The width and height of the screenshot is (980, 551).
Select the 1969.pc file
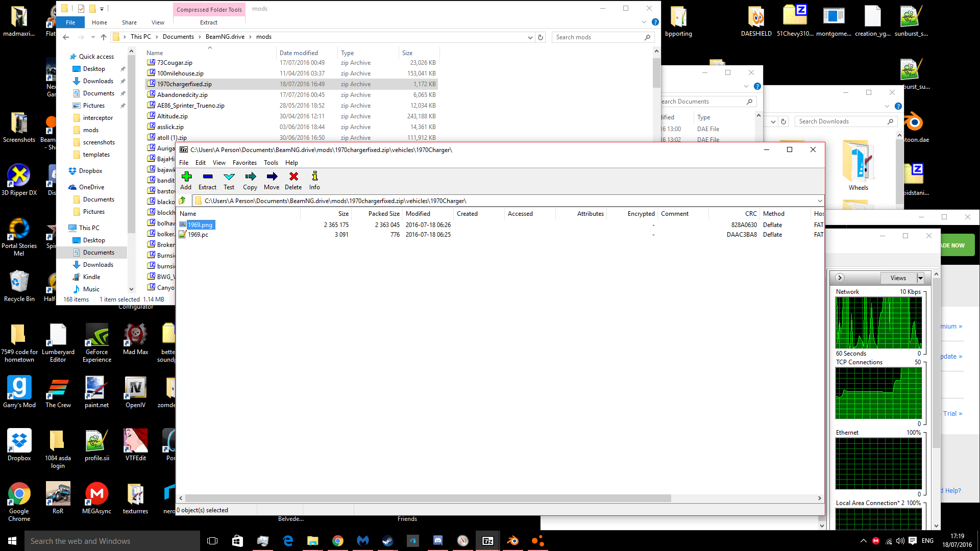(x=198, y=235)
